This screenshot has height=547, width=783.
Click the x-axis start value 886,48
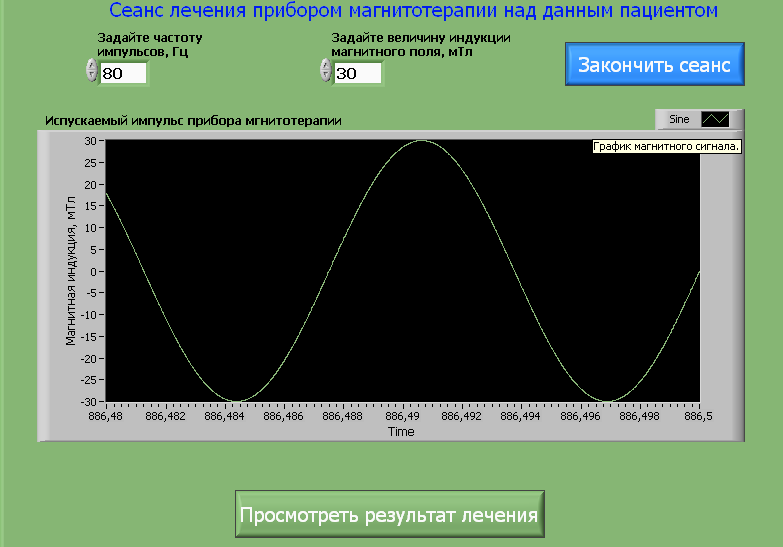click(105, 416)
